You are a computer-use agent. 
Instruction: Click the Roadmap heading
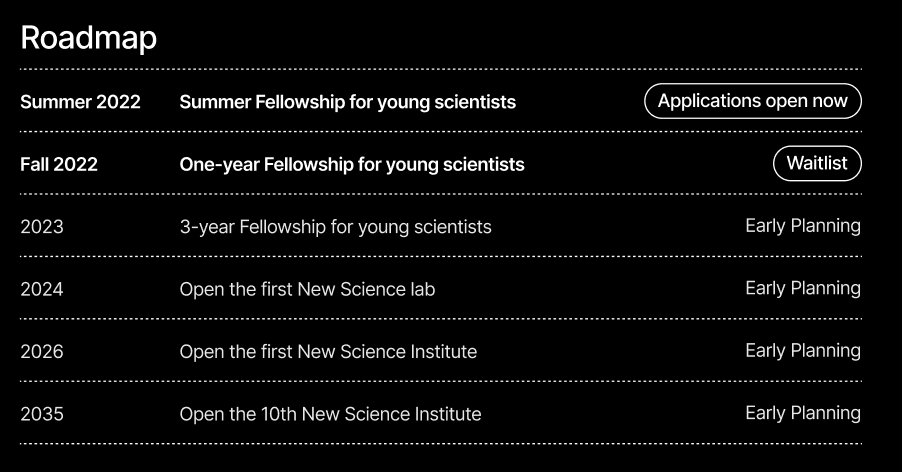click(88, 38)
